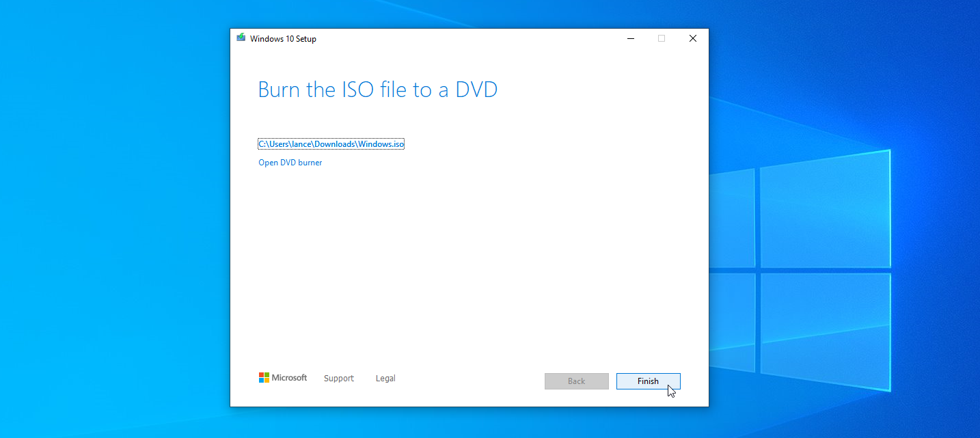Click the Windows 10 Setup title bar icon
The width and height of the screenshot is (980, 438).
[x=241, y=38]
